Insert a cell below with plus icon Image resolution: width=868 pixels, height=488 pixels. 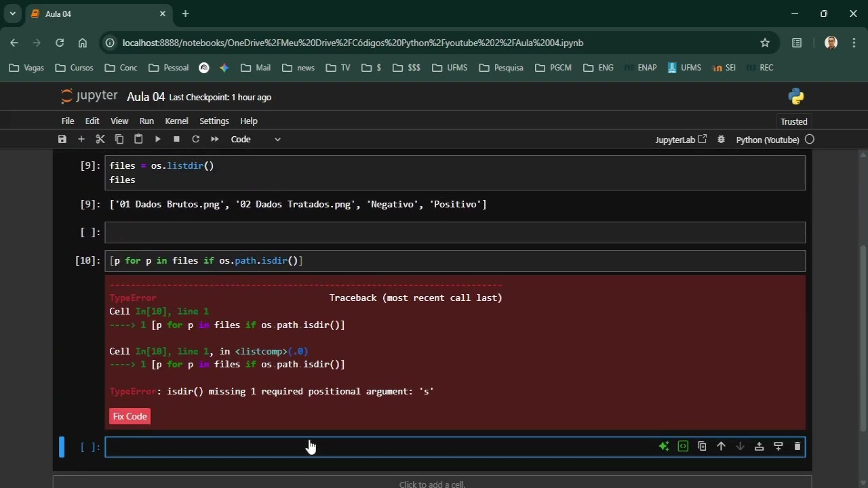click(81, 139)
